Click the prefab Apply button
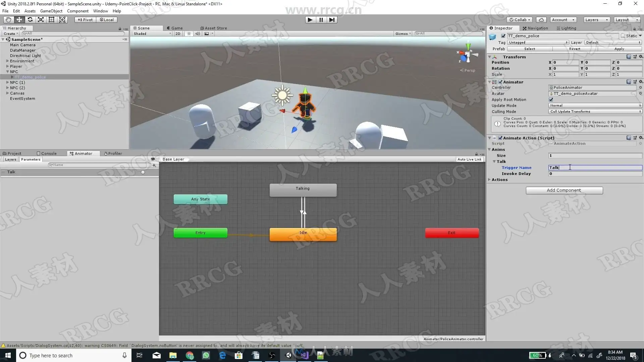Viewport: 644px width, 362px height. (620, 49)
